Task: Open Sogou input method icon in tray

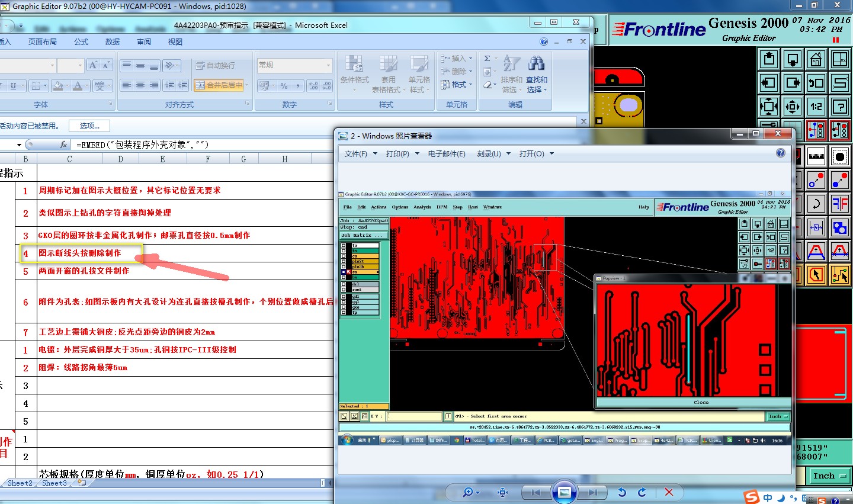Action: 752,497
